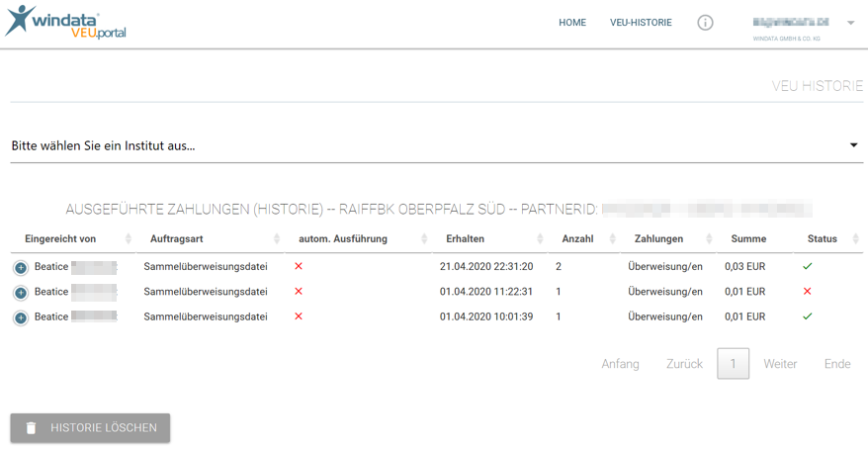This screenshot has width=868, height=451.
Task: Click Zurück pagination link
Action: point(684,364)
